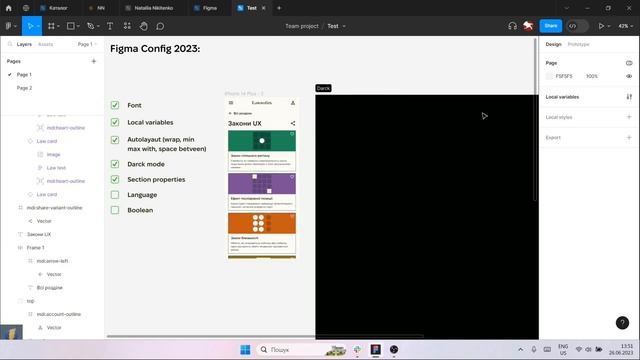The image size is (640, 360).
Task: Open a new tab with plus
Action: click(279, 8)
